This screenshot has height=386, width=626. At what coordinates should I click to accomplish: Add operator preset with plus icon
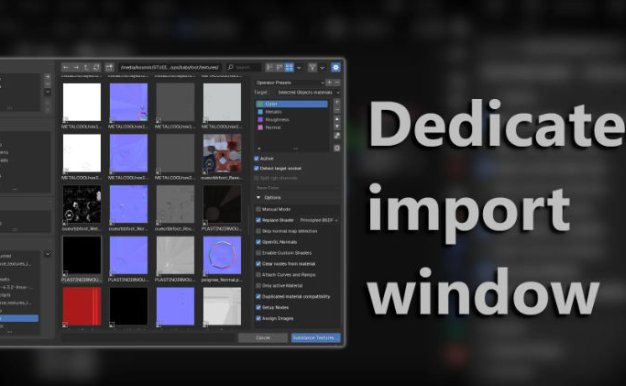329,82
